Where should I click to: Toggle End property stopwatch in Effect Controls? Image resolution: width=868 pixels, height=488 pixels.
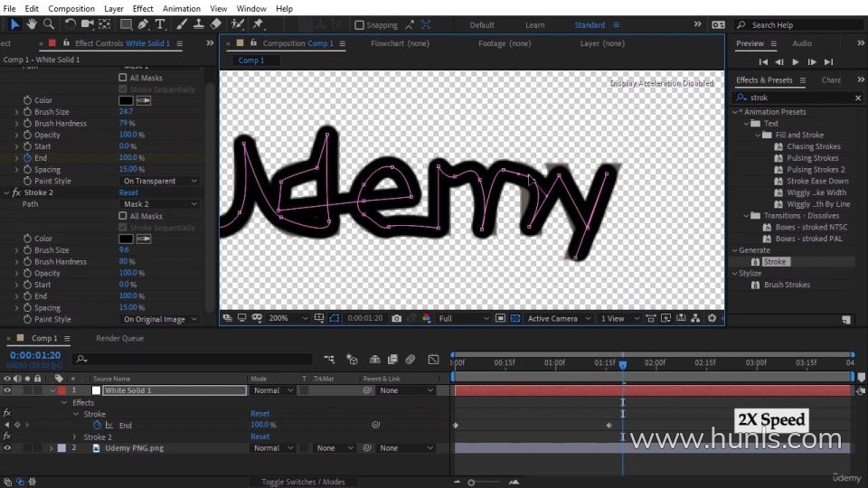pyautogui.click(x=27, y=157)
